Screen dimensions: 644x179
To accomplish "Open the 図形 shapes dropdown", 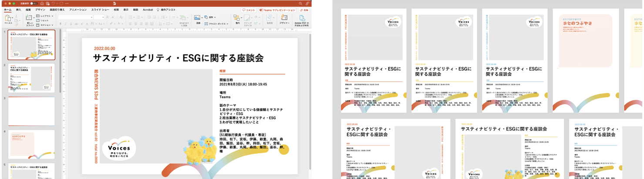I will pos(210,17).
